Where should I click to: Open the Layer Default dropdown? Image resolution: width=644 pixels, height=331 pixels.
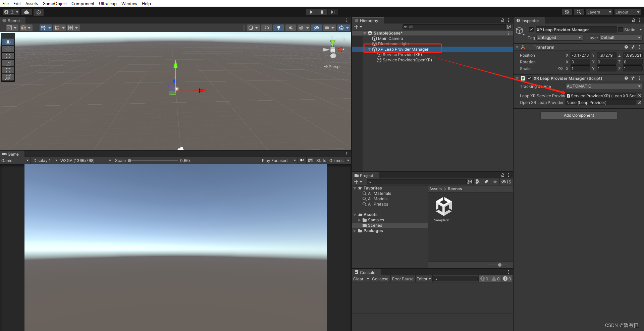coord(621,38)
